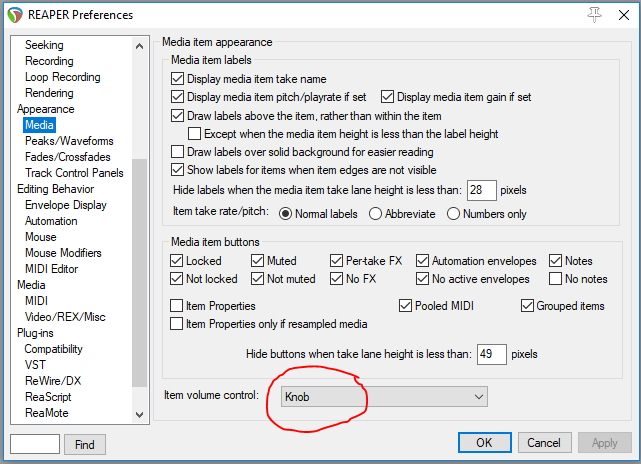Click the category list scroll down arrow
The height and width of the screenshot is (464, 641).
[139, 415]
